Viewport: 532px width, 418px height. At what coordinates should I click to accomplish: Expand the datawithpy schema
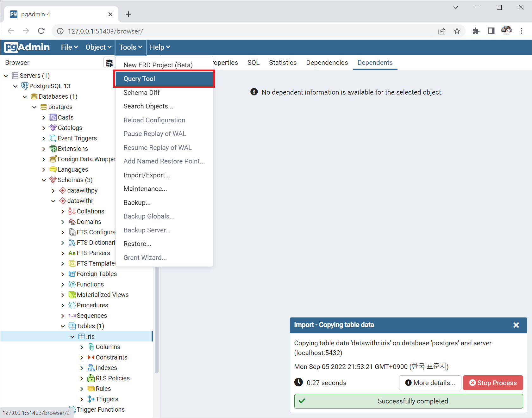point(53,191)
